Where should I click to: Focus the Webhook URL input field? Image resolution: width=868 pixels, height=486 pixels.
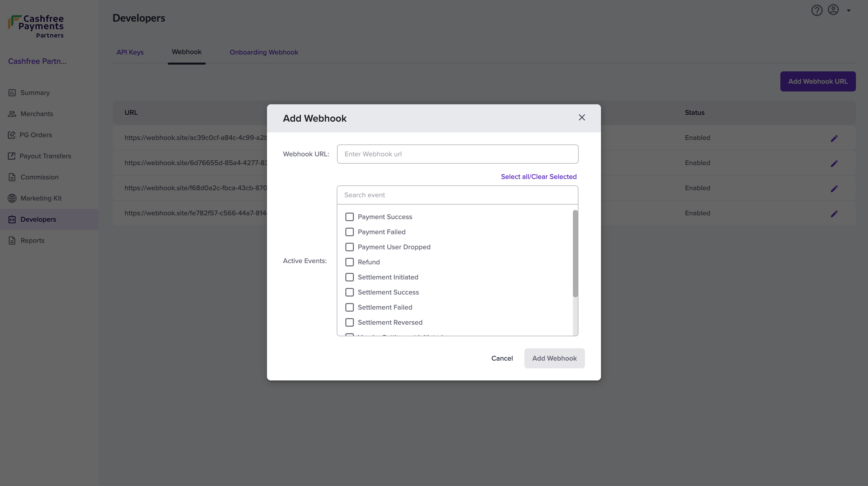click(x=458, y=154)
